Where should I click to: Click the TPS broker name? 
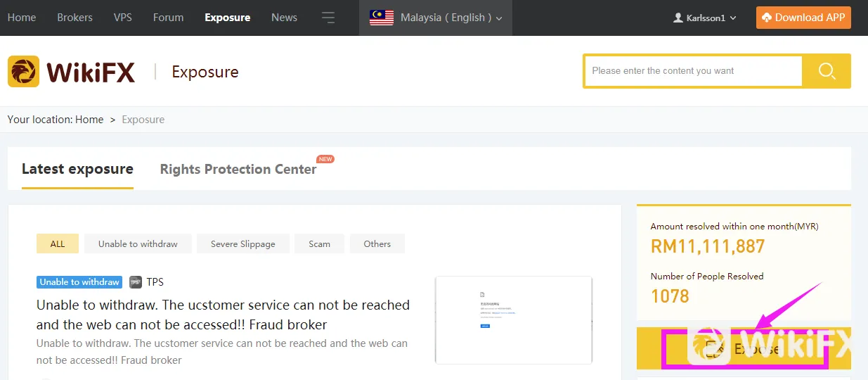155,282
